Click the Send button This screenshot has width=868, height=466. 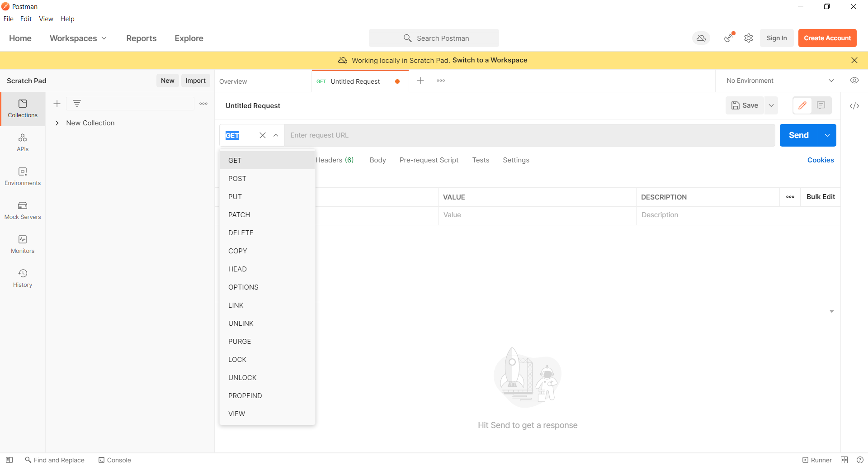(799, 135)
